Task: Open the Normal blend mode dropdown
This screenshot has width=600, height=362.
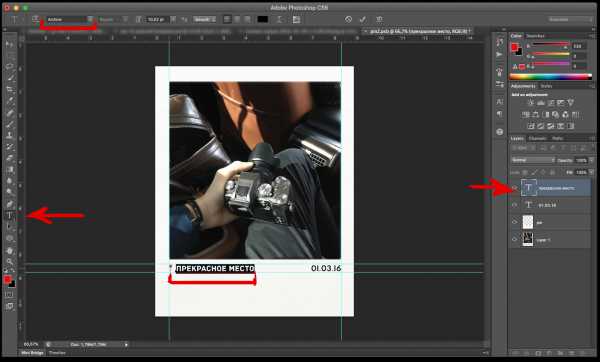Action: (533, 160)
